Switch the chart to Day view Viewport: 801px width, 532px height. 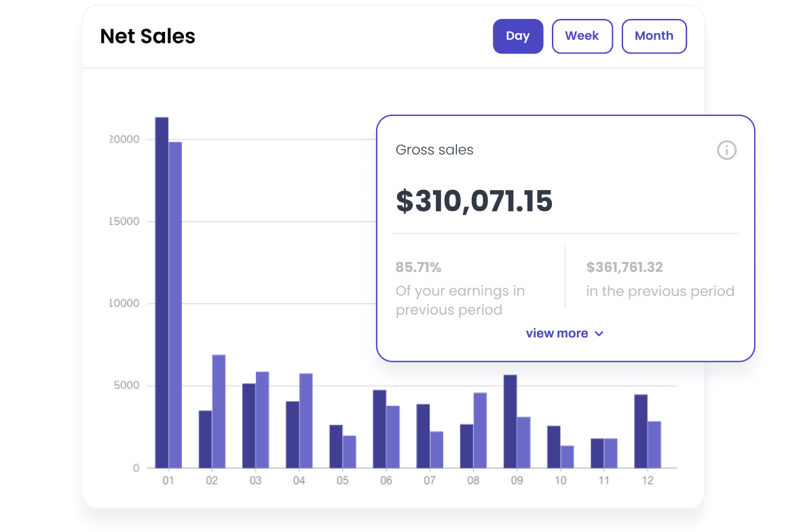click(517, 36)
